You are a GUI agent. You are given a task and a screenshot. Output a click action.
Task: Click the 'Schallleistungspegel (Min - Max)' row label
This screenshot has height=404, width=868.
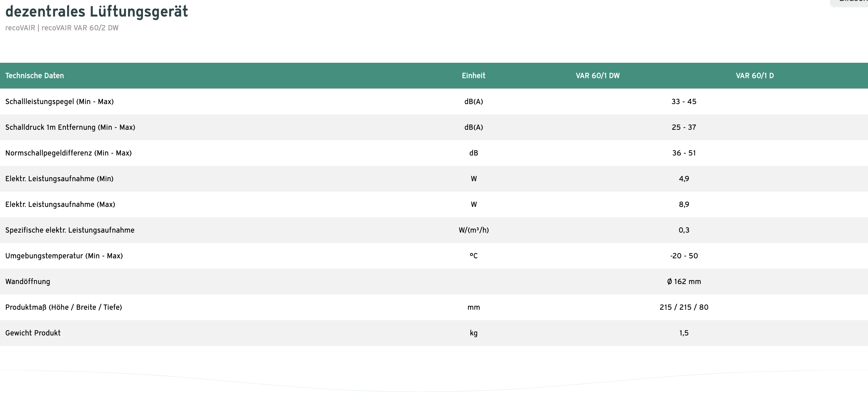[x=60, y=102]
